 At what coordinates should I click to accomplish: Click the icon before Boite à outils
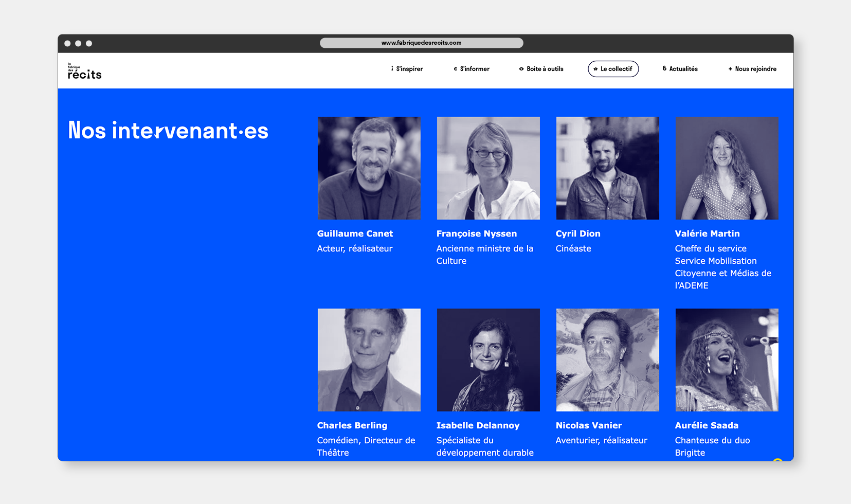(x=521, y=69)
